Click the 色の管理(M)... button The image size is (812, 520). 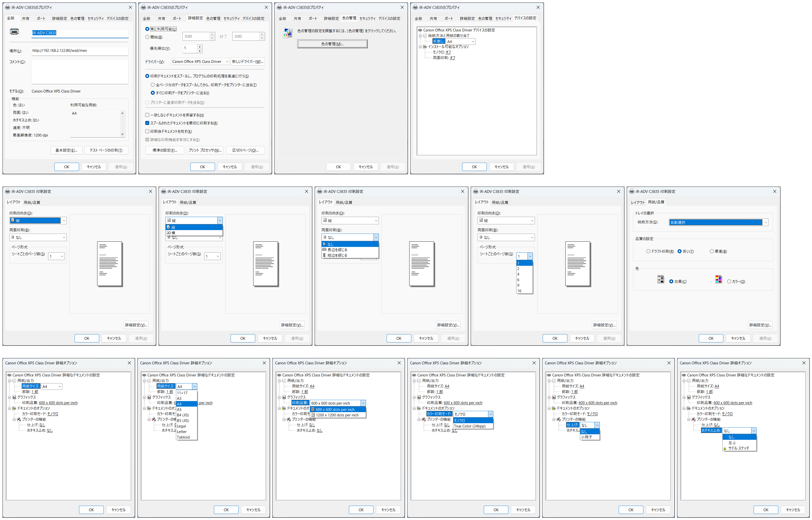point(332,44)
